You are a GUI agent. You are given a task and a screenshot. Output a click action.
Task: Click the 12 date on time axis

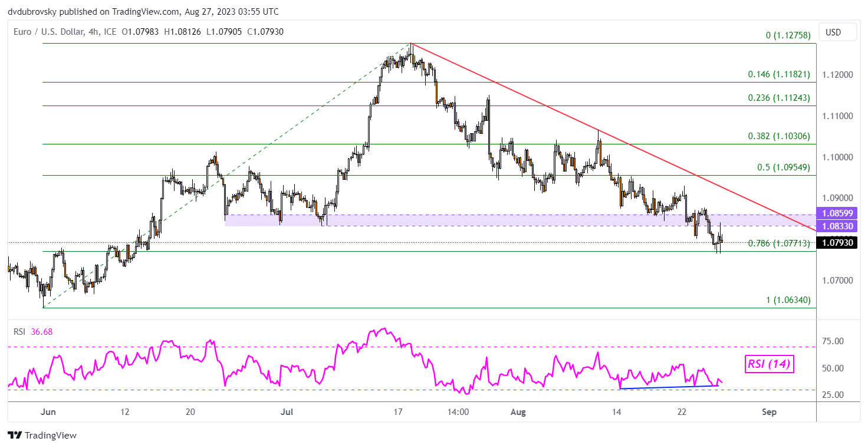point(124,412)
